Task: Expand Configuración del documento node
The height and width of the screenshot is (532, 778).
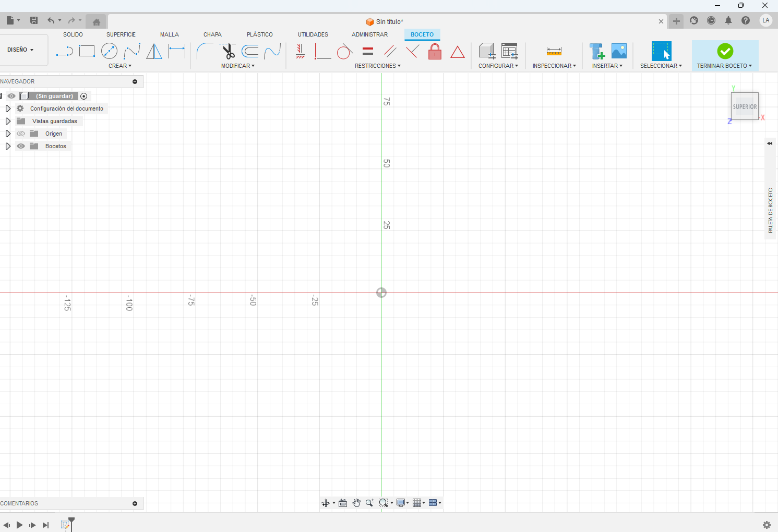Action: tap(8, 108)
